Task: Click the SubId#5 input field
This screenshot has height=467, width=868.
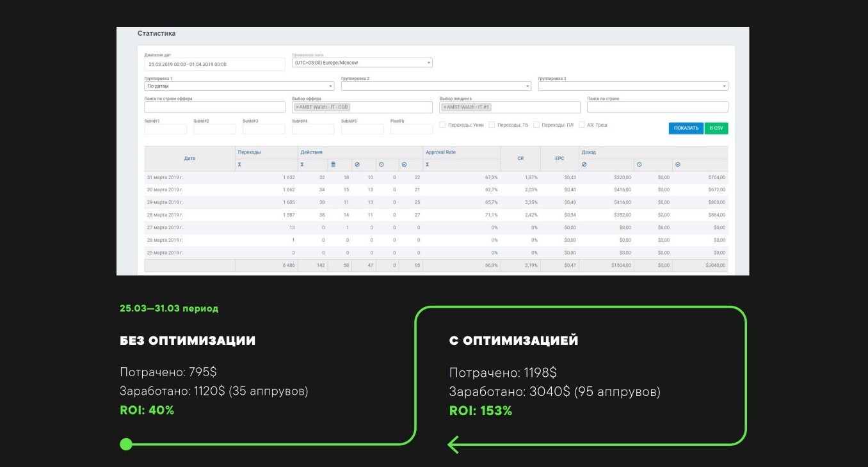Action: (x=362, y=129)
